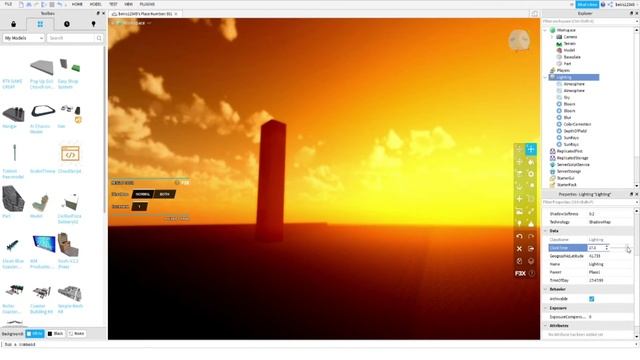The width and height of the screenshot is (640, 360).
Task: Collapse the Lighting tree node
Action: pos(545,77)
